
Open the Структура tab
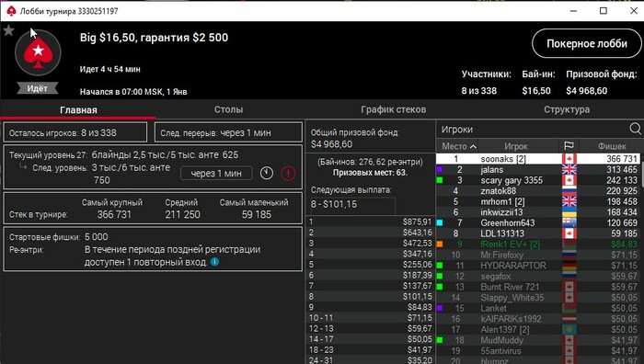click(x=567, y=109)
